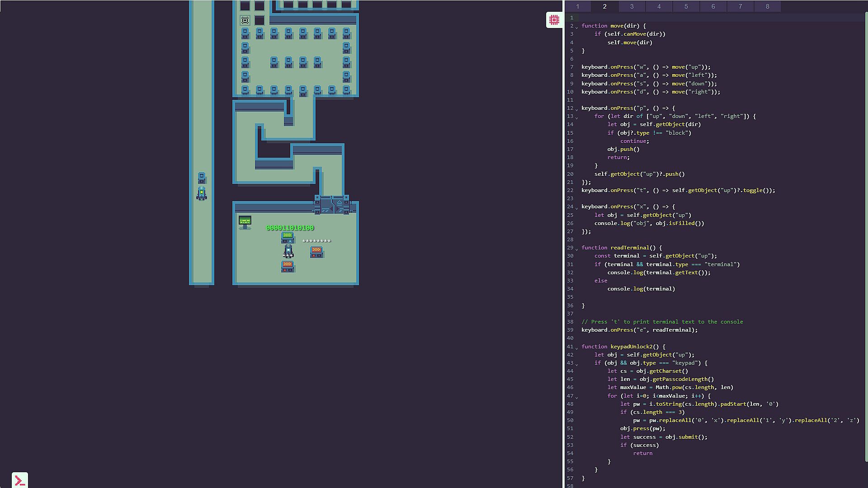Switch to editor tab 1
The image size is (868, 488).
coord(577,6)
